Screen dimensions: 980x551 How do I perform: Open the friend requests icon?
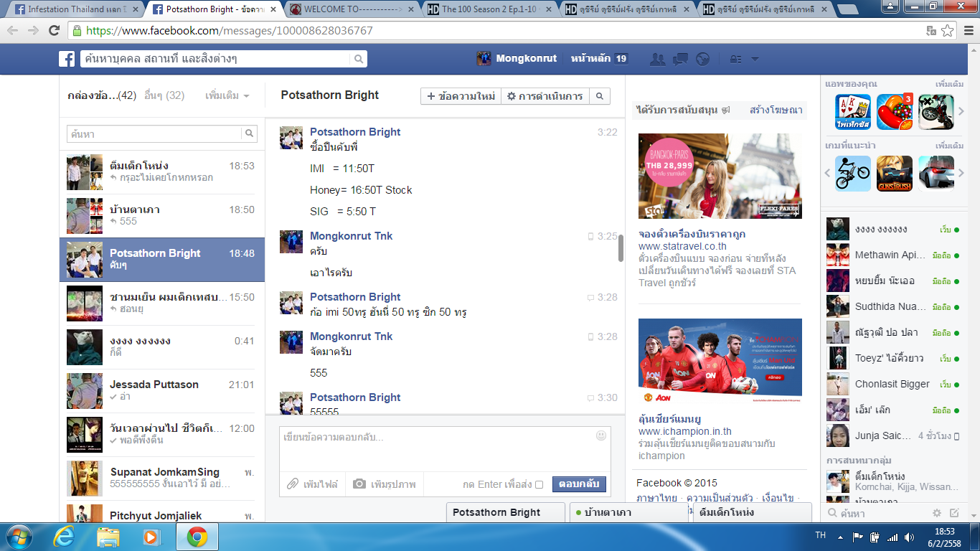(x=658, y=59)
